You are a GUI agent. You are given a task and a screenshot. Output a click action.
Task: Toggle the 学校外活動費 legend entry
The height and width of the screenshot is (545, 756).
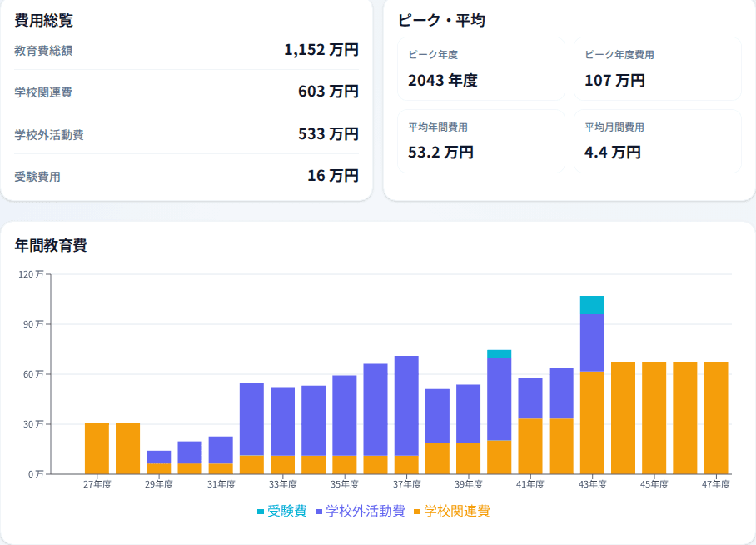click(361, 511)
